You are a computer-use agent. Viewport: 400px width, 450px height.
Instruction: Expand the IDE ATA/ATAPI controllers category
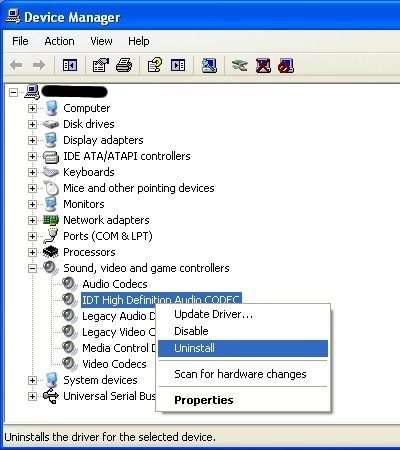tap(32, 156)
